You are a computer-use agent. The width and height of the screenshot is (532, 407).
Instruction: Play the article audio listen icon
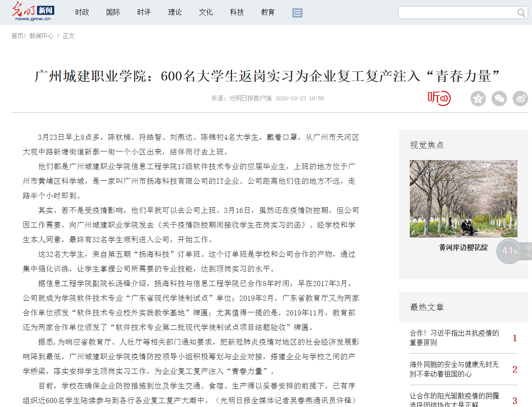[x=439, y=98]
